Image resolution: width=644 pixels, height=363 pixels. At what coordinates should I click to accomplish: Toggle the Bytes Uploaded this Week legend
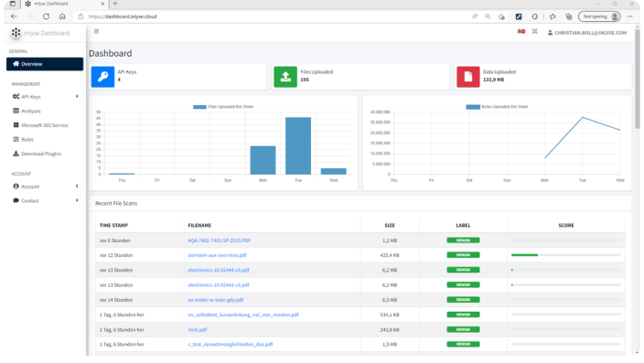[497, 107]
